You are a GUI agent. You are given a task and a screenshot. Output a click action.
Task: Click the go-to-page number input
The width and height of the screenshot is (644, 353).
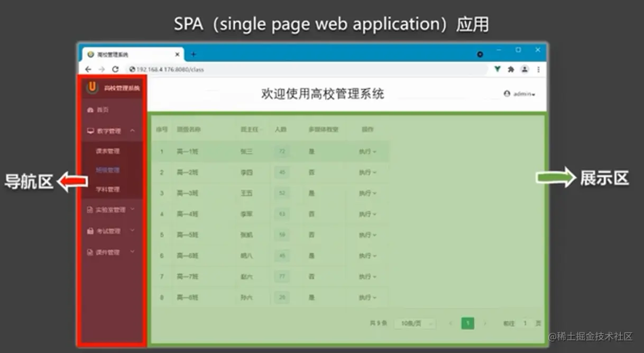pyautogui.click(x=525, y=323)
